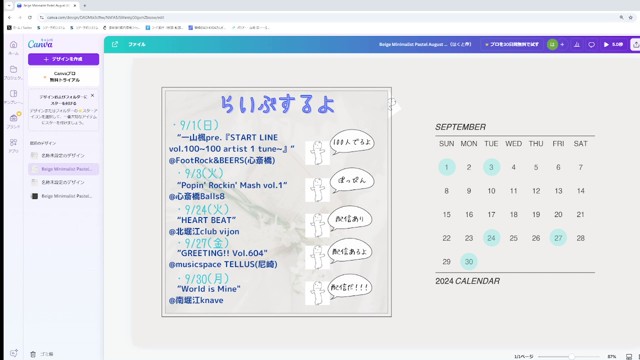
Task: Add collaborator with the plus icon
Action: (562, 44)
